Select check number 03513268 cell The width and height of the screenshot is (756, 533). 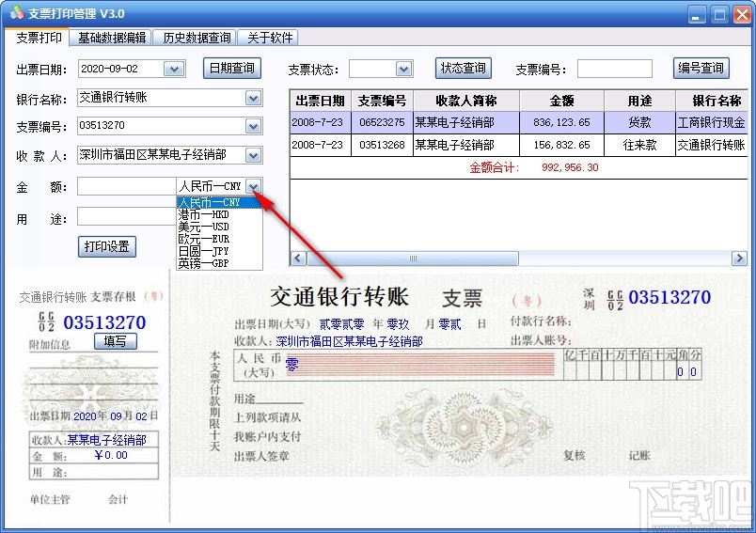coord(382,145)
